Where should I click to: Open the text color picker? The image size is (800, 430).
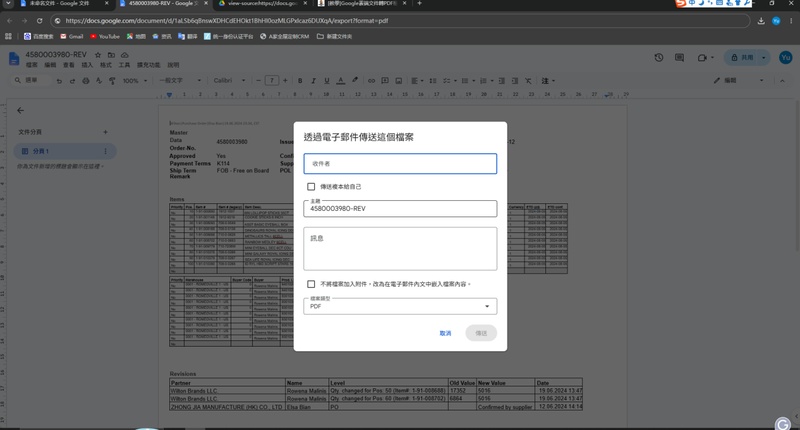click(340, 81)
